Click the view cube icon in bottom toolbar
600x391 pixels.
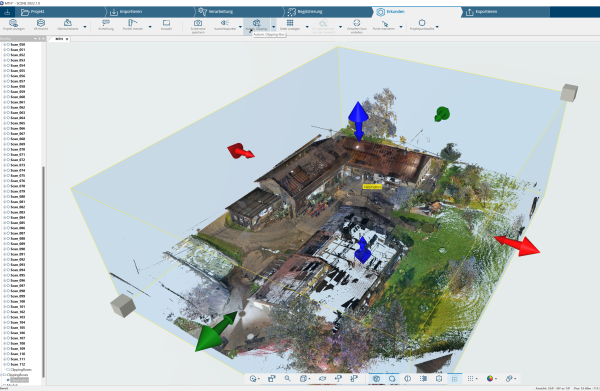303,378
